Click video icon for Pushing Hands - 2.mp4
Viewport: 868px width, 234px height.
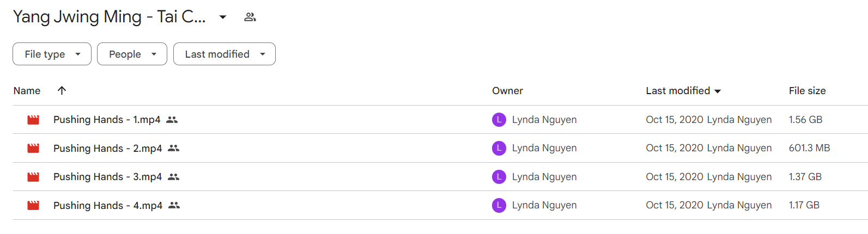[x=33, y=148]
